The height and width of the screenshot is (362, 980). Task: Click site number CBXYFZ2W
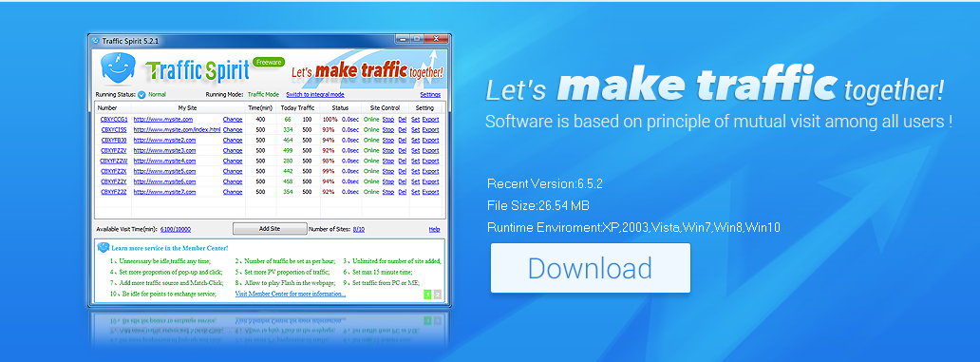[x=114, y=161]
